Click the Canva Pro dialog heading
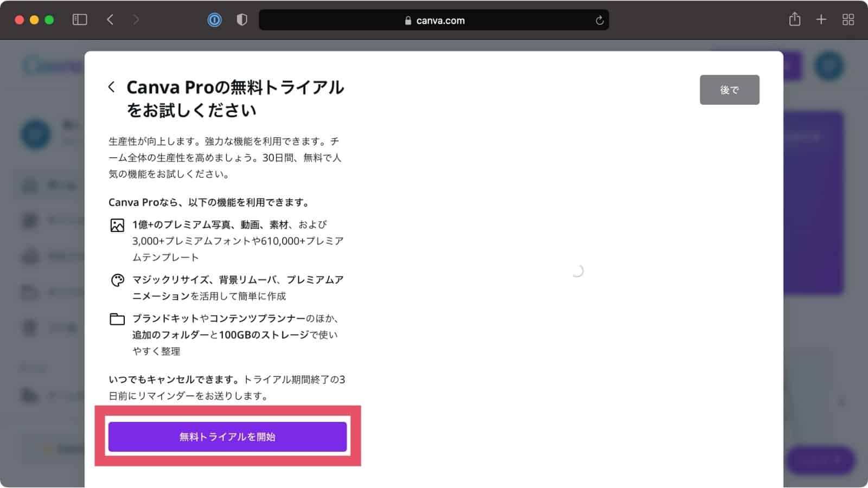Image resolution: width=868 pixels, height=488 pixels. [x=235, y=99]
